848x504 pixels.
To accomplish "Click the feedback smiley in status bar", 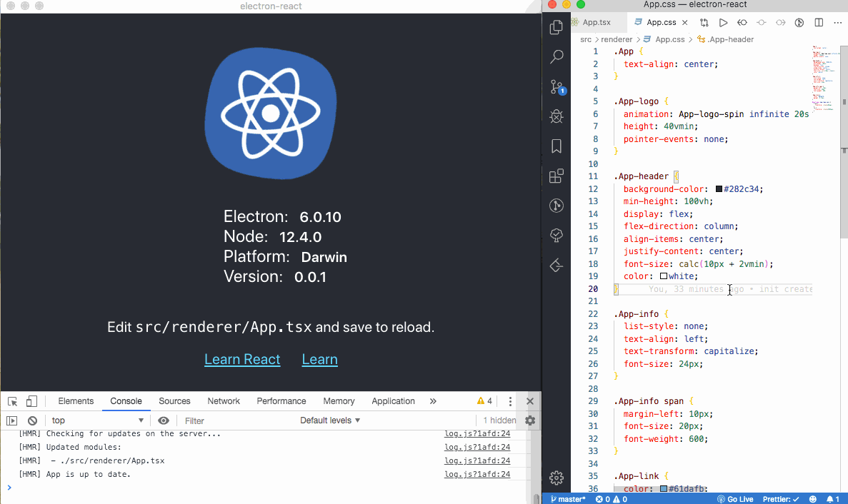I will point(812,499).
